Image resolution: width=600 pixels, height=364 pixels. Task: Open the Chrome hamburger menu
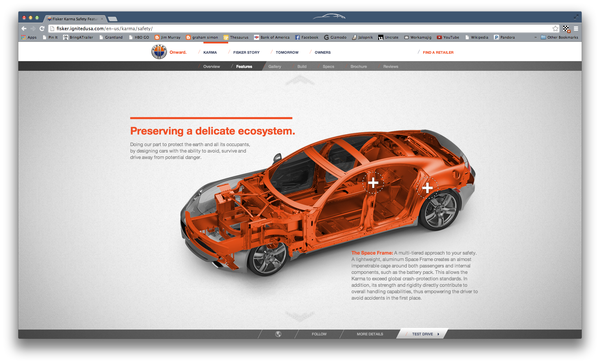[576, 29]
